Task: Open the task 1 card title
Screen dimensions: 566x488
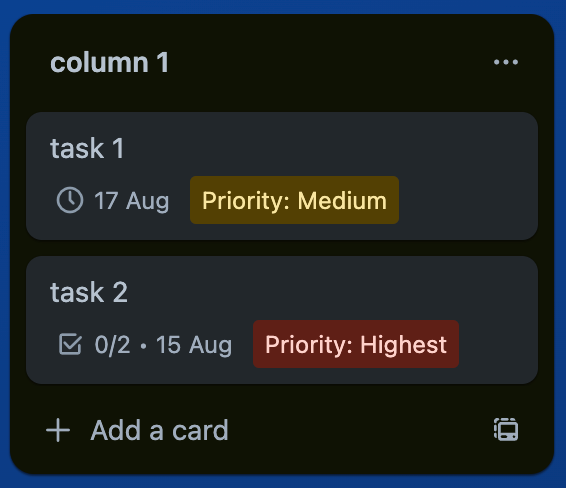Action: pos(87,148)
